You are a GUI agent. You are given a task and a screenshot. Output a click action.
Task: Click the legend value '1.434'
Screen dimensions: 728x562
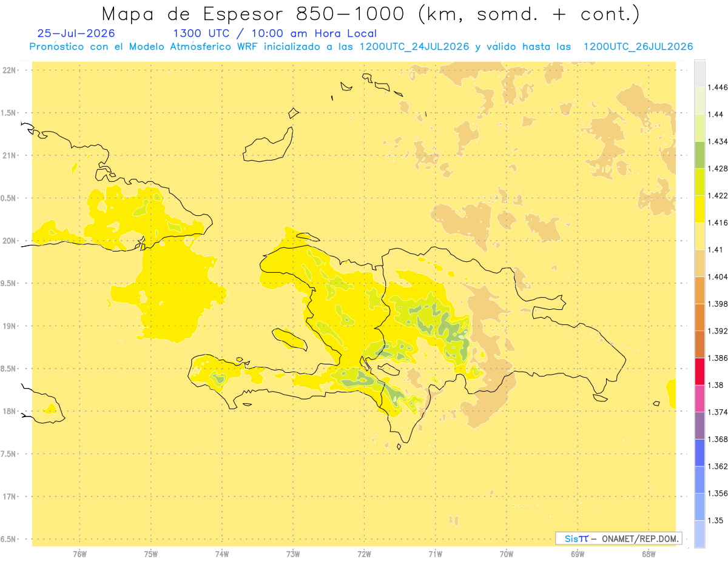tap(718, 141)
